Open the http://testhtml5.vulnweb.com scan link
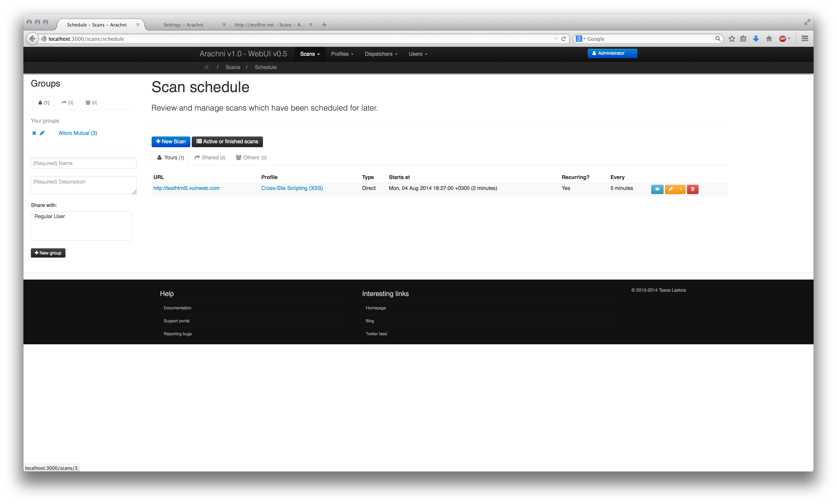The height and width of the screenshot is (504, 837). (186, 188)
